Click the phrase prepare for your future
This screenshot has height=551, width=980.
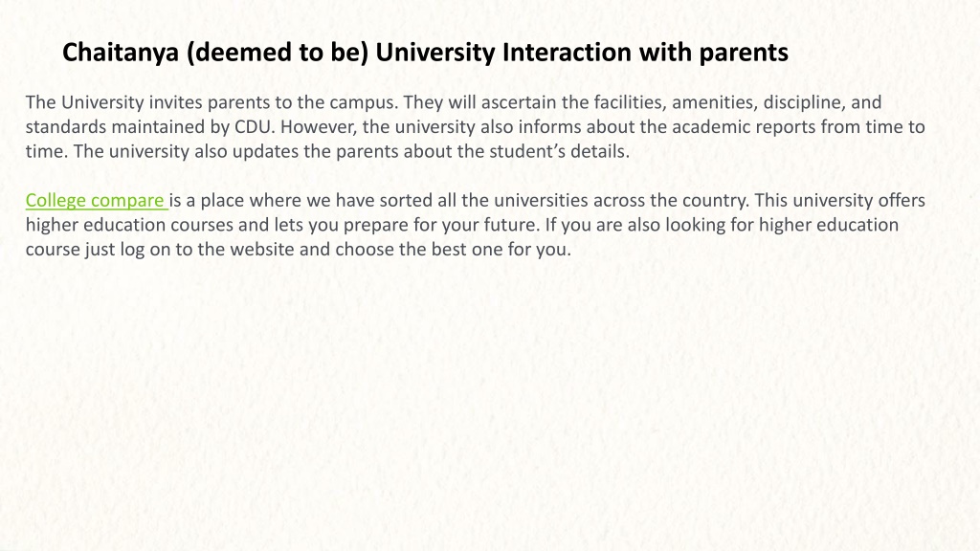tap(440, 225)
